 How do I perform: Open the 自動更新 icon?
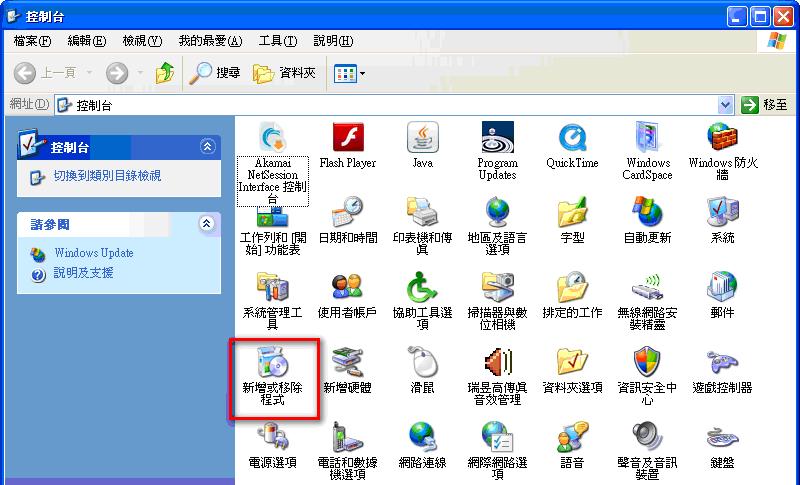click(x=647, y=212)
